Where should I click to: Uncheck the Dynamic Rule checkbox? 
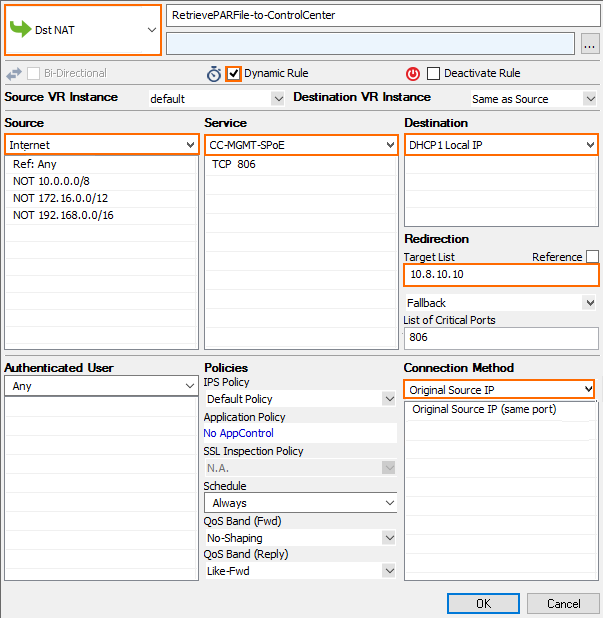tap(233, 73)
